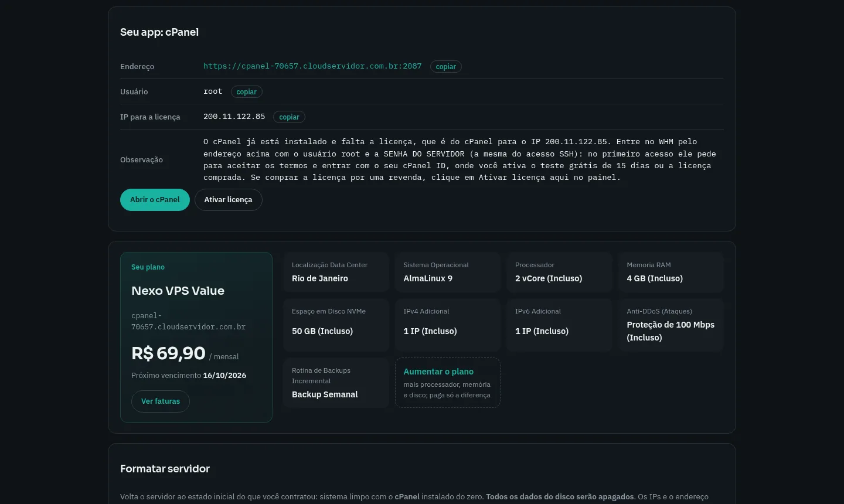The height and width of the screenshot is (504, 844).
Task: Click the R$ 69,90 monthly price
Action: (x=169, y=353)
